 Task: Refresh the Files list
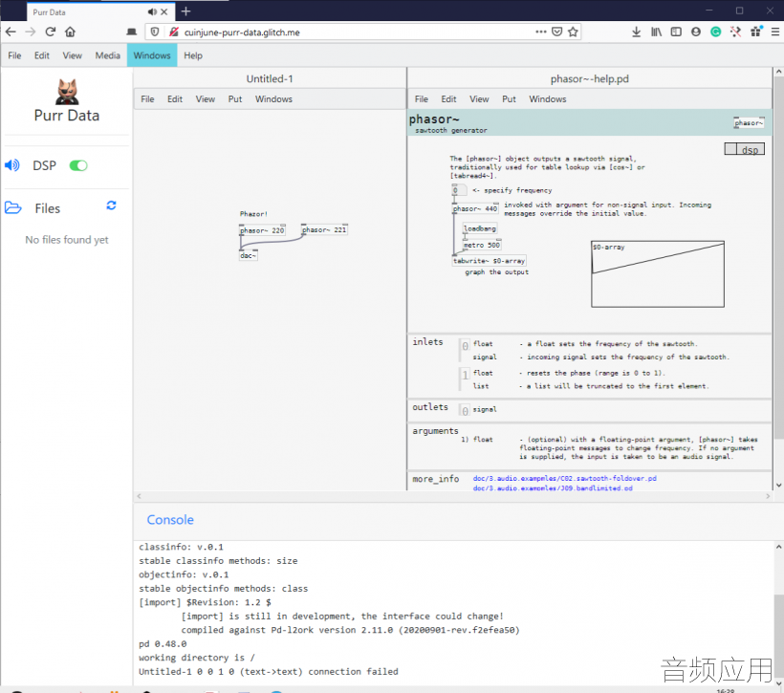pyautogui.click(x=111, y=206)
